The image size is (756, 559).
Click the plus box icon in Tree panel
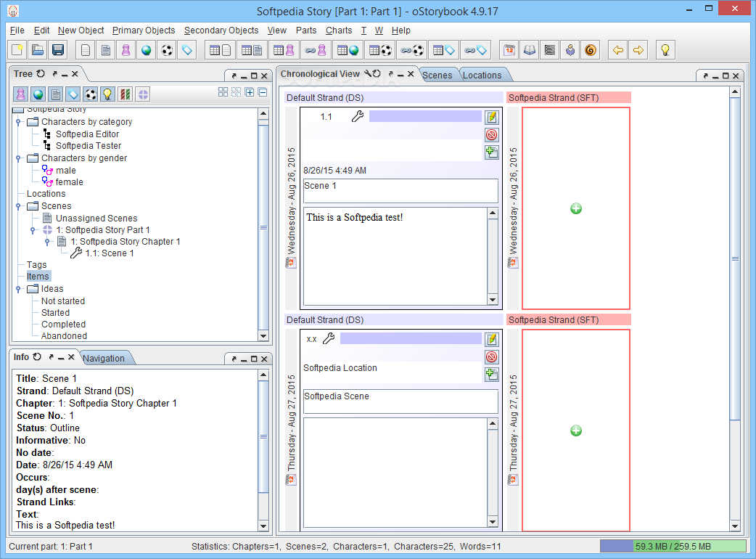250,92
